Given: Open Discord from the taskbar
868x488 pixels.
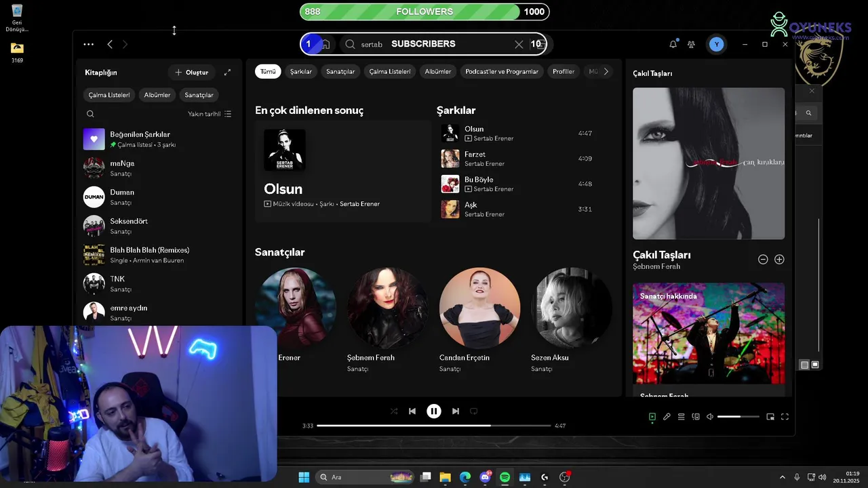Looking at the screenshot, I should [x=486, y=477].
